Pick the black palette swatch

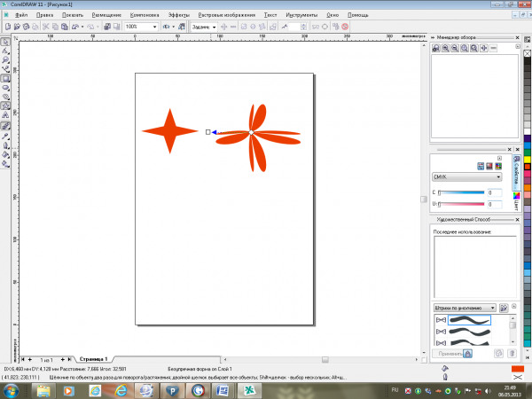click(528, 61)
